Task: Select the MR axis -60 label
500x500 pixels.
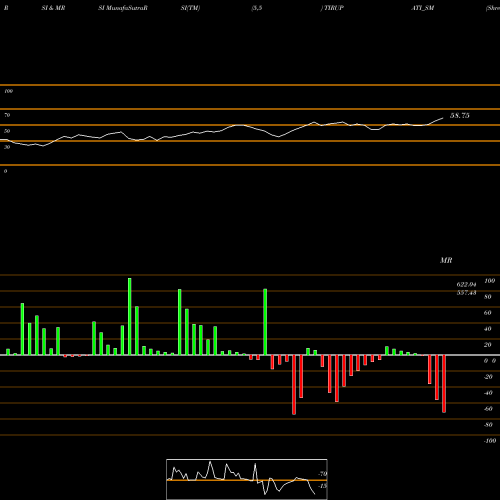Action: [488, 409]
